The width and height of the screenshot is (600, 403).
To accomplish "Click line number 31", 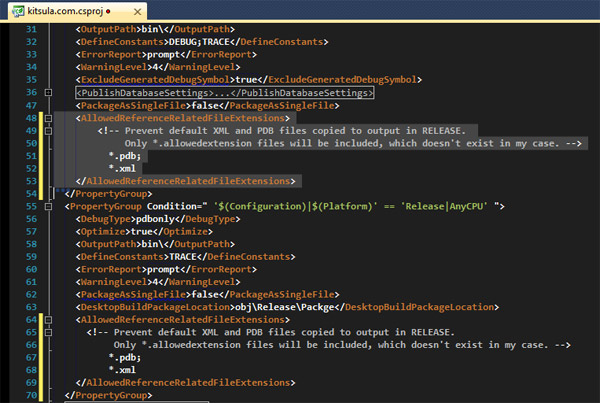I will point(31,29).
